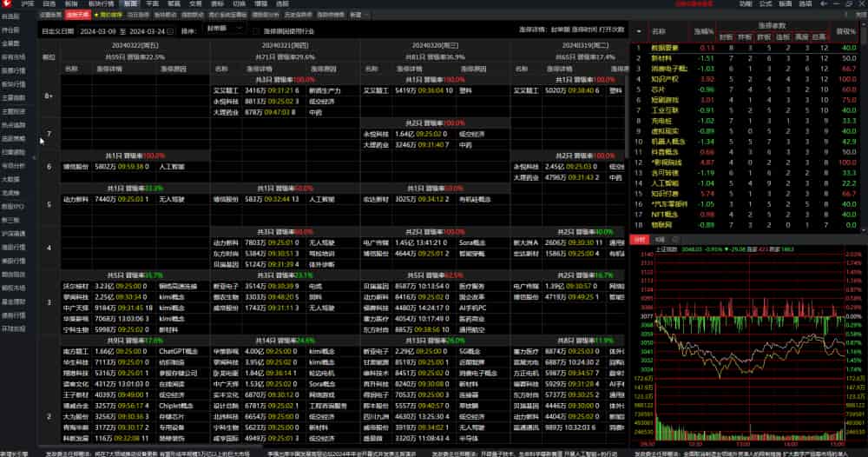Select the 知识付费 sector row

(x=746, y=194)
